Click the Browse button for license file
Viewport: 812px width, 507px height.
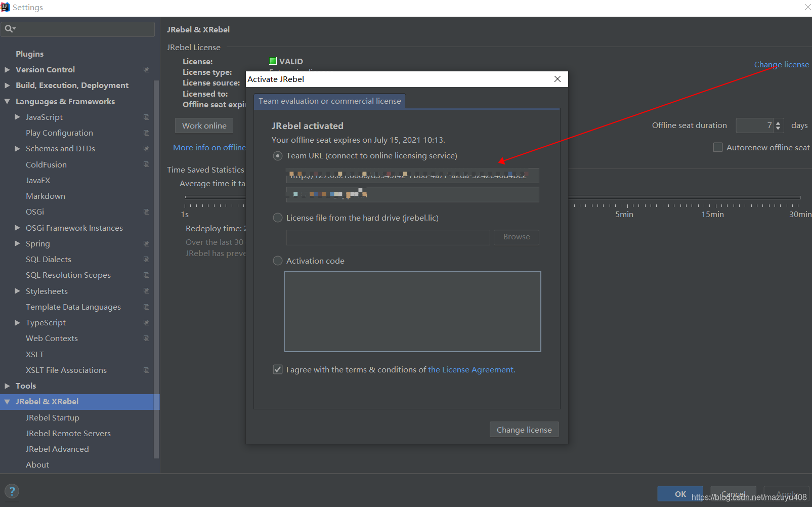(517, 237)
